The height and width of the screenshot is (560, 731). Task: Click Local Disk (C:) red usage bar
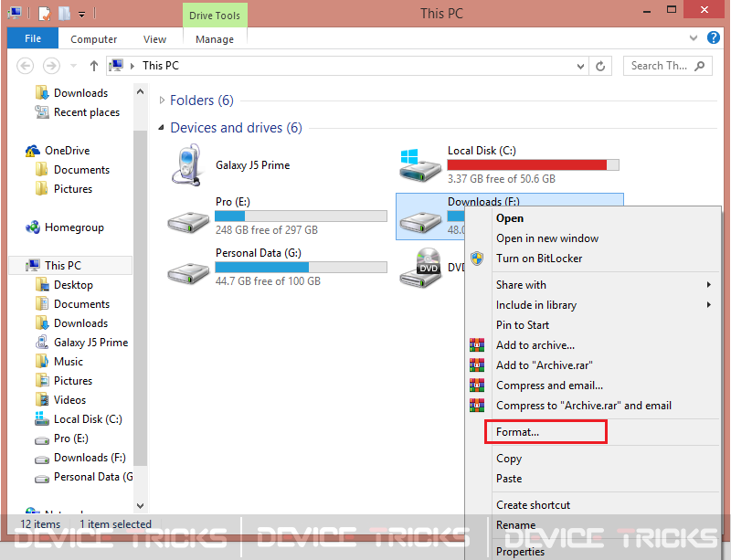(533, 164)
